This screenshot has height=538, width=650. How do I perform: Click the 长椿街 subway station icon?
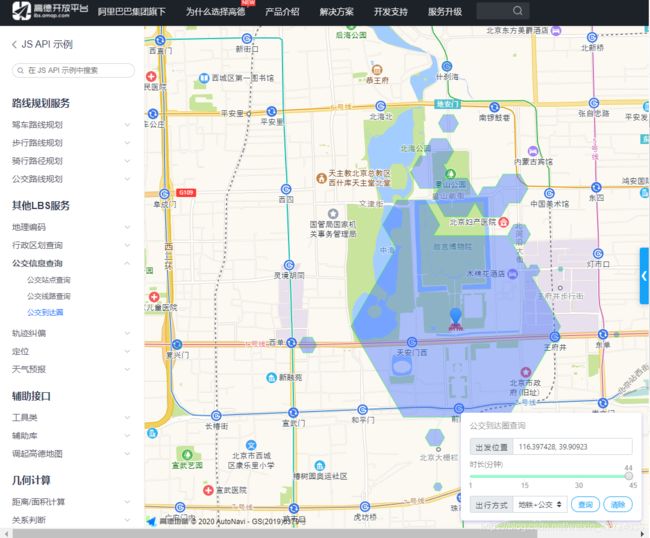click(x=216, y=415)
